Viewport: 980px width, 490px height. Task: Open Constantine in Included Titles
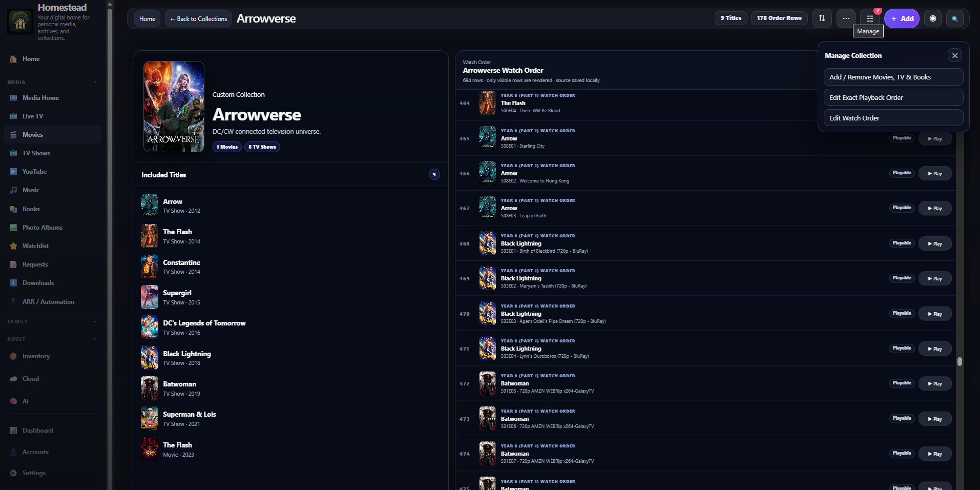coord(290,267)
